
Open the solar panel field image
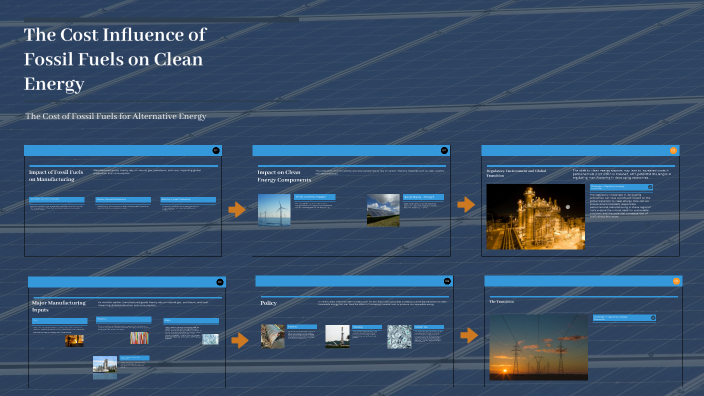(383, 210)
